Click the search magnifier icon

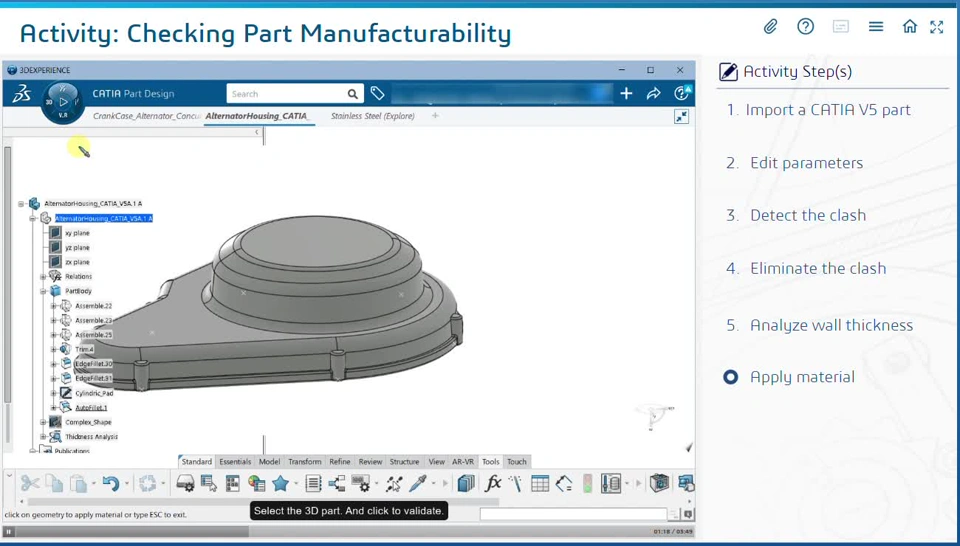(353, 94)
